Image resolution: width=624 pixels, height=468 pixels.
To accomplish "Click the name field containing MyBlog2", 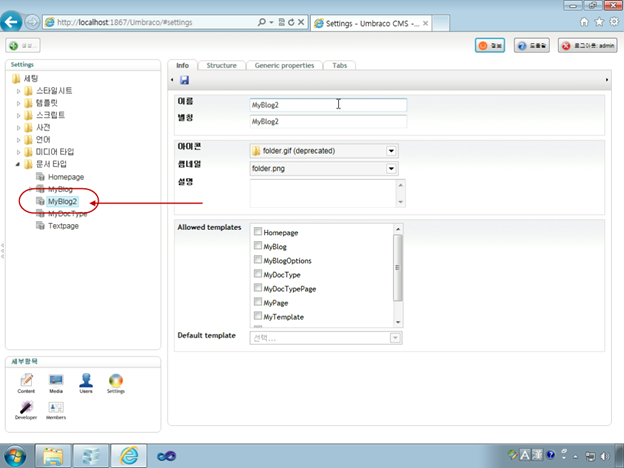I will tap(328, 105).
